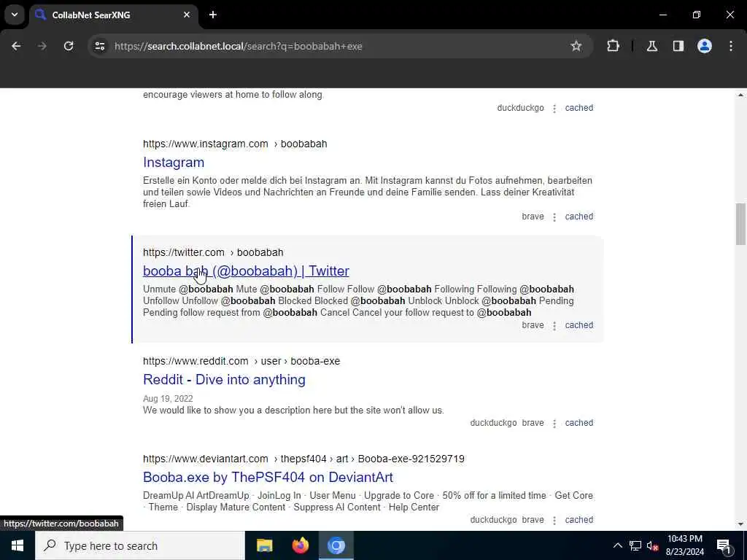This screenshot has width=747, height=560.
Task: Expand options dots for Twitter result
Action: click(x=554, y=326)
